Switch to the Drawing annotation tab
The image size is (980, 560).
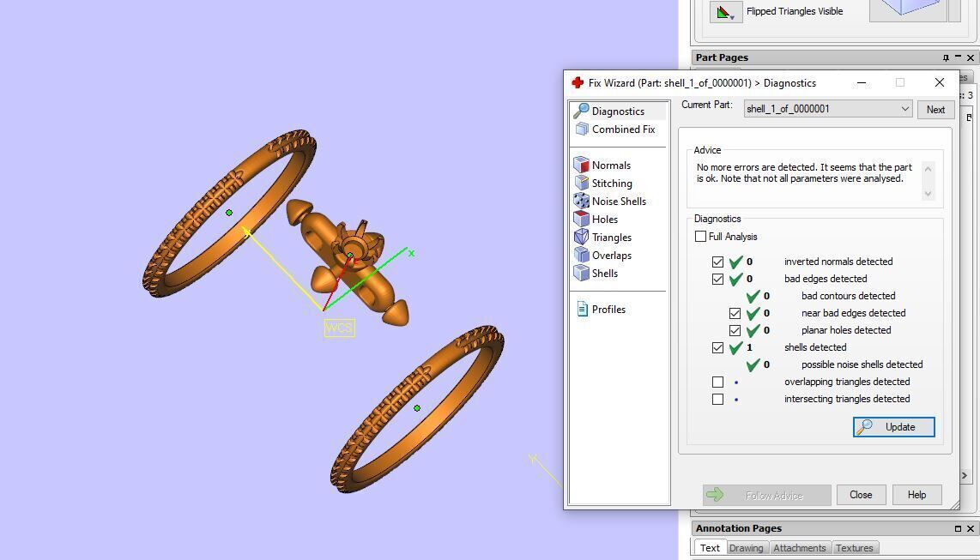(746, 547)
